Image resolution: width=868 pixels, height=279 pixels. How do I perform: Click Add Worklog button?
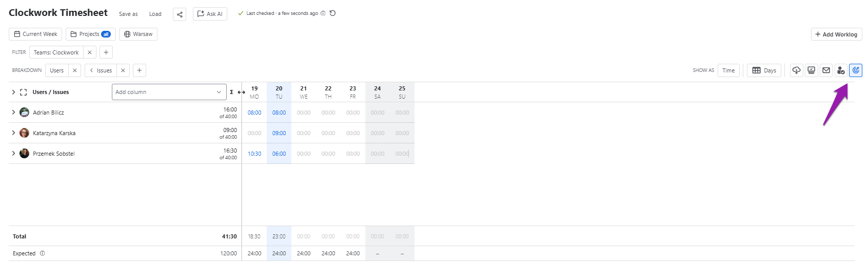click(836, 34)
